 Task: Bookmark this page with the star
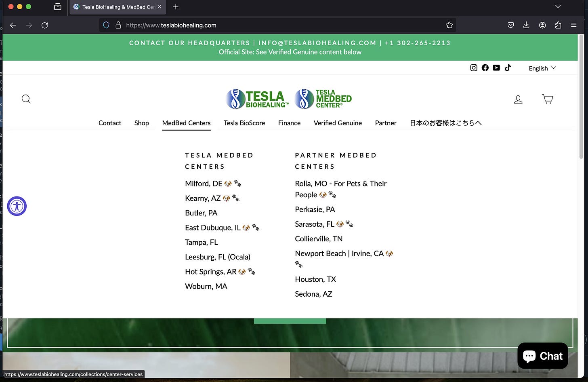[449, 25]
